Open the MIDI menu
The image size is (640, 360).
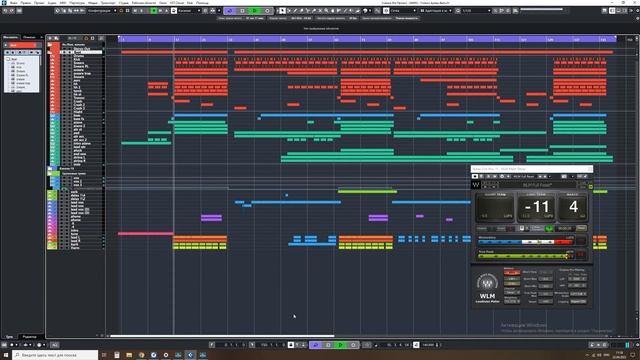pyautogui.click(x=63, y=2)
